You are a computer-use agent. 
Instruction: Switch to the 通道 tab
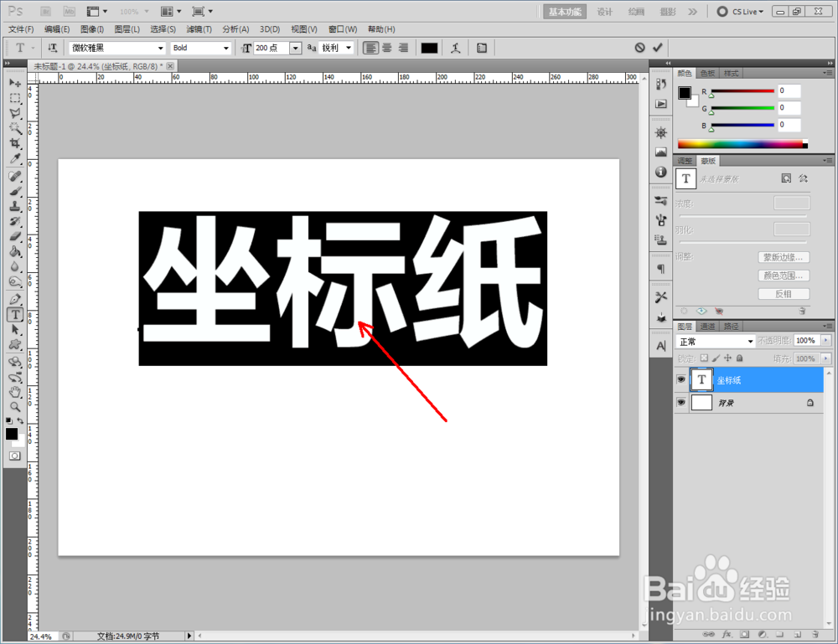pos(708,325)
